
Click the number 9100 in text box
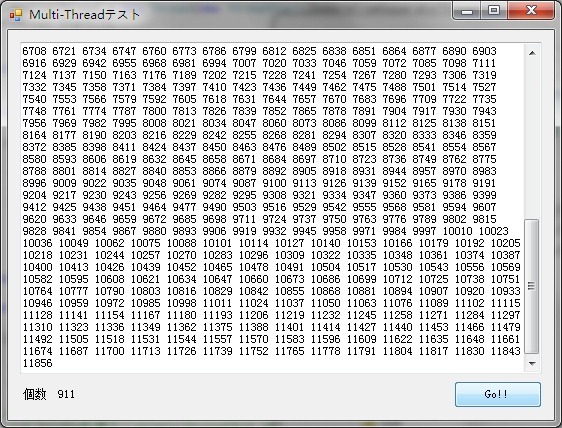274,183
